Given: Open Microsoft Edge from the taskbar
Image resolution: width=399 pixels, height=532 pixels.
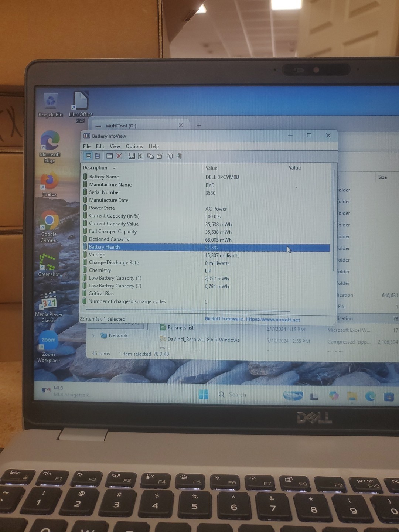Looking at the screenshot, I should point(371,396).
